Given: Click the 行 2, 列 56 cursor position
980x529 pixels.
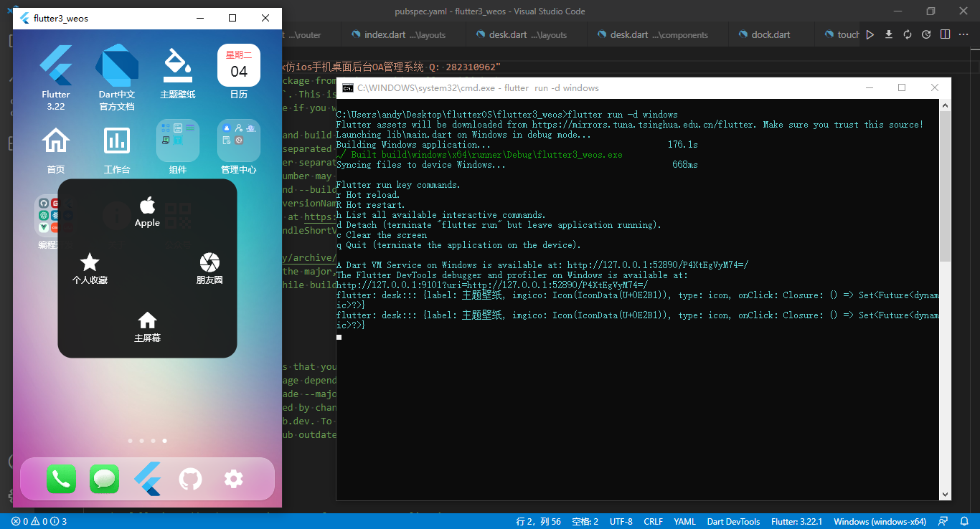Looking at the screenshot, I should click(x=538, y=521).
